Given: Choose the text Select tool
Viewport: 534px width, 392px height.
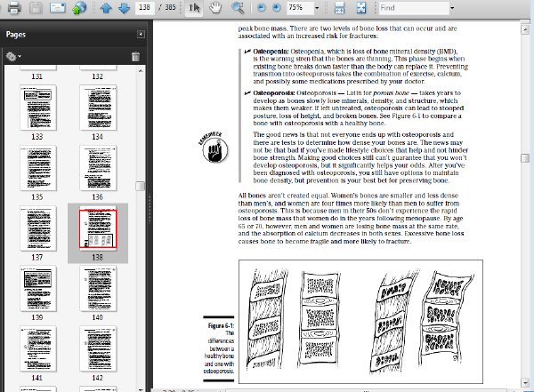Looking at the screenshot, I should click(194, 7).
